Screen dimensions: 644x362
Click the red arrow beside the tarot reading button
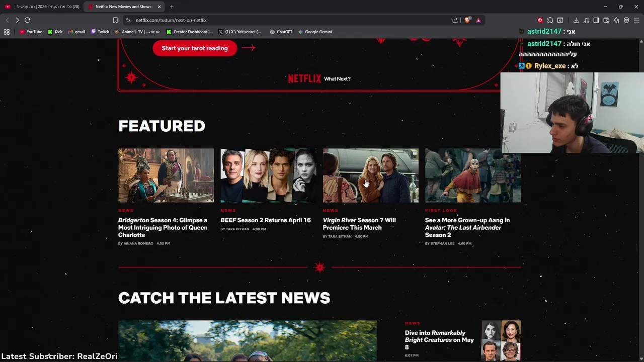(x=249, y=48)
